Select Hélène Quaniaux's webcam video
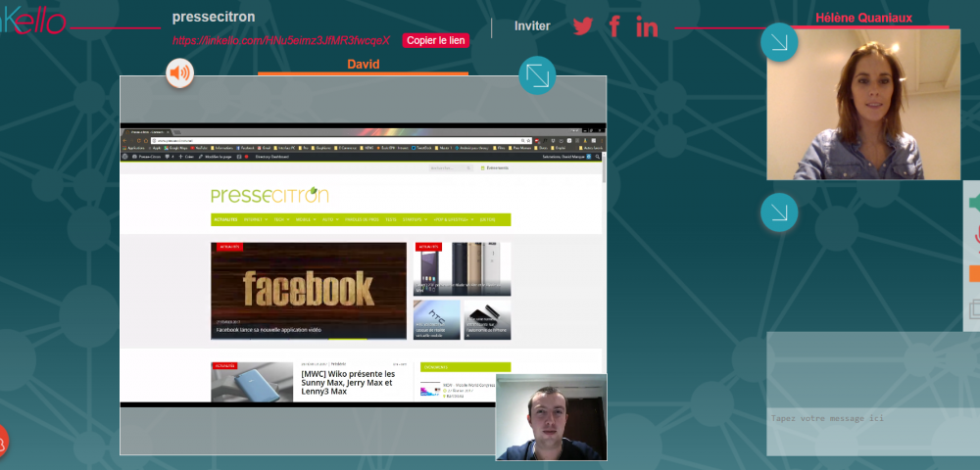 coord(863,104)
